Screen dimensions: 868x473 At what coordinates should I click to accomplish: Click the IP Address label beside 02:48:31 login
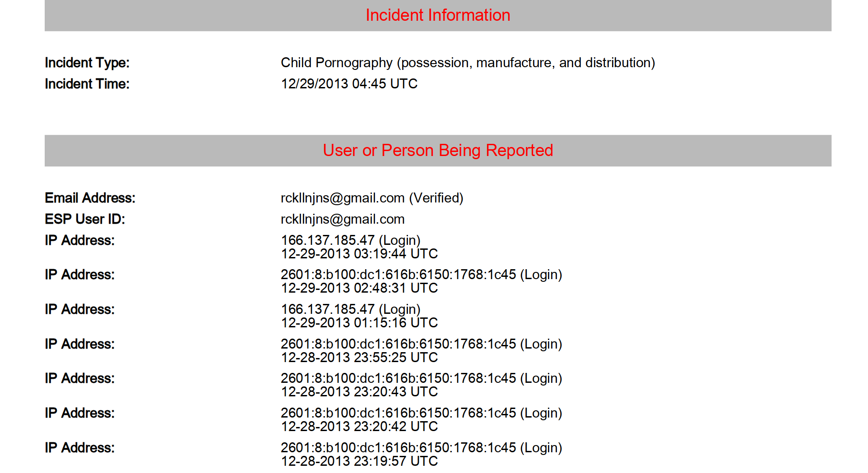point(79,275)
